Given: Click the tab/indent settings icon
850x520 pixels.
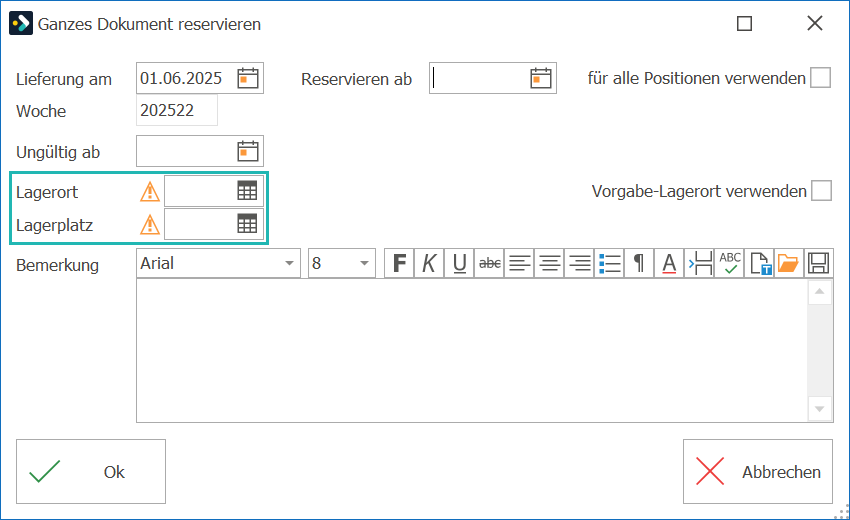Looking at the screenshot, I should coord(700,264).
